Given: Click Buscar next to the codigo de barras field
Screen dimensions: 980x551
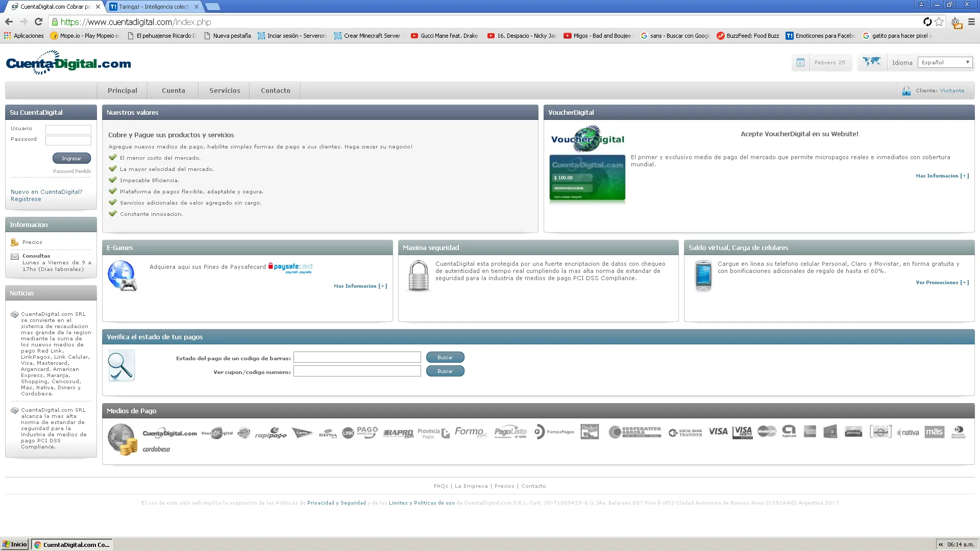Looking at the screenshot, I should (x=445, y=357).
